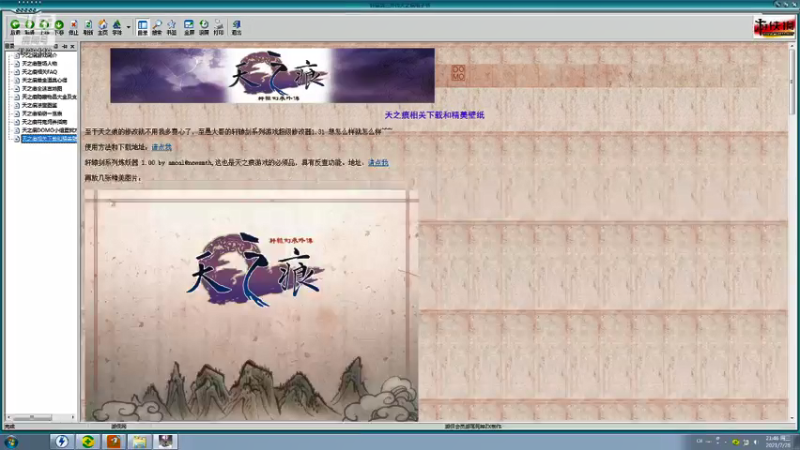Click the volume icon in system tray
Image resolution: width=800 pixels, height=450 pixels.
(x=756, y=442)
